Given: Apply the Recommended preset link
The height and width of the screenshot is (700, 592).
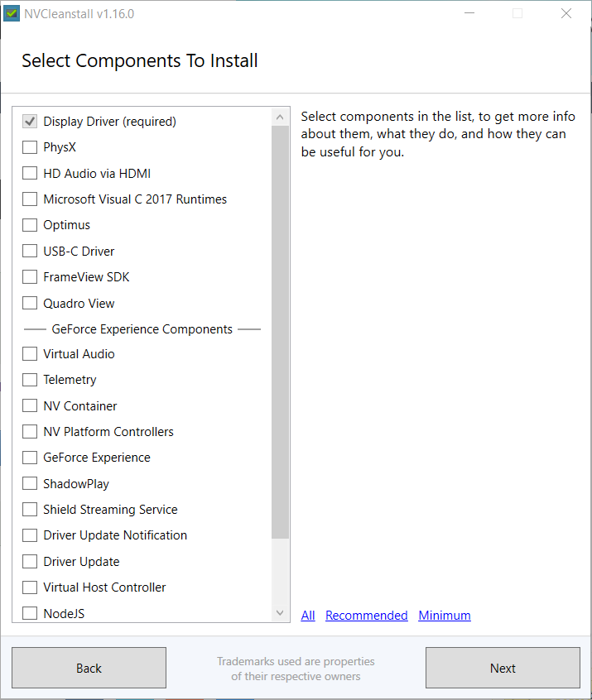Looking at the screenshot, I should (366, 615).
